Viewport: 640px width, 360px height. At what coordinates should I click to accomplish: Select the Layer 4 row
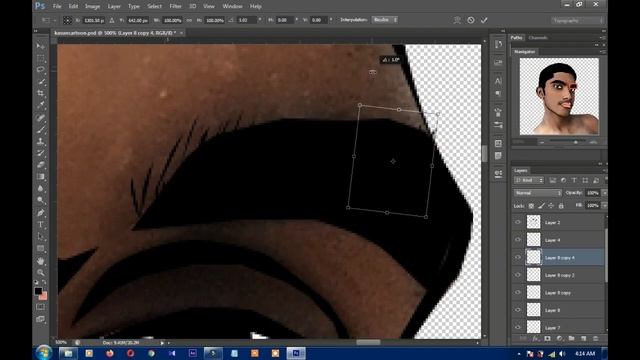(558, 240)
